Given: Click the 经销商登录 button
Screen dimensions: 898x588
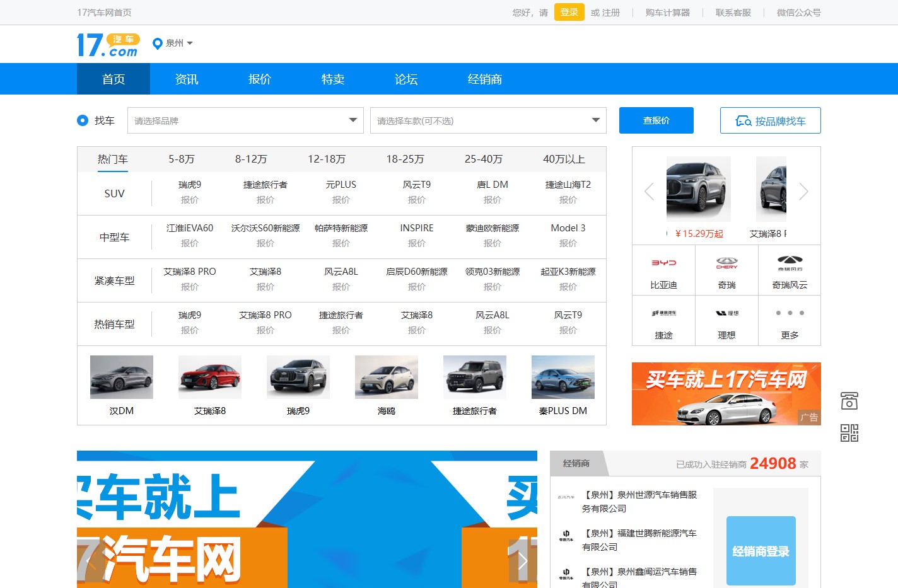Looking at the screenshot, I should click(x=761, y=551).
